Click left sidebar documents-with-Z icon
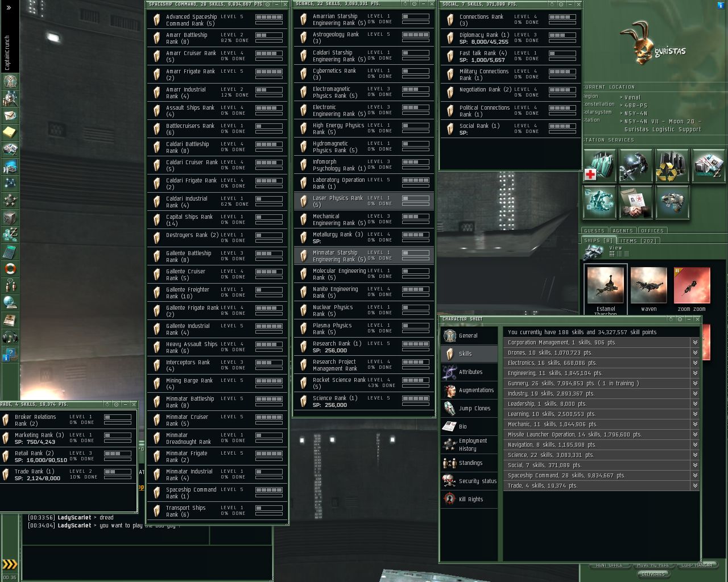The image size is (728, 582). (x=10, y=149)
